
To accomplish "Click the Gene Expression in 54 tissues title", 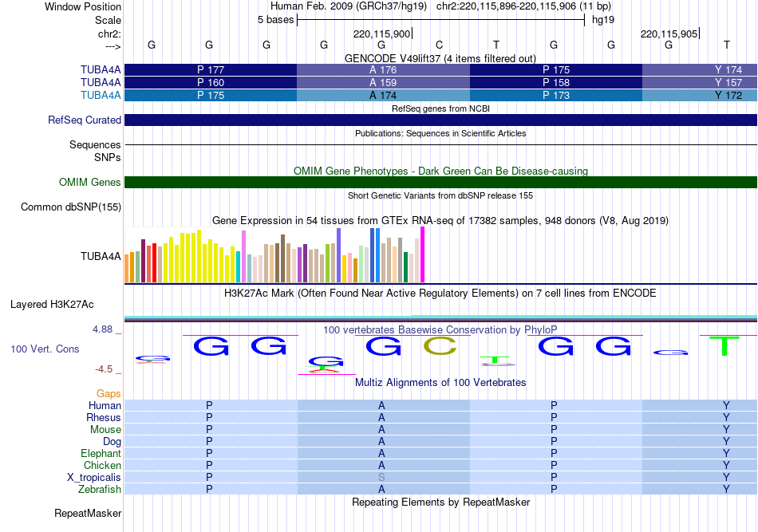I will [x=440, y=220].
